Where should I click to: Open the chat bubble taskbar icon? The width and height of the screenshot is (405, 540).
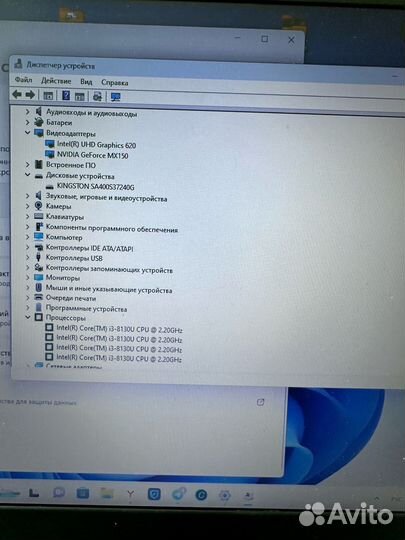[x=59, y=492]
